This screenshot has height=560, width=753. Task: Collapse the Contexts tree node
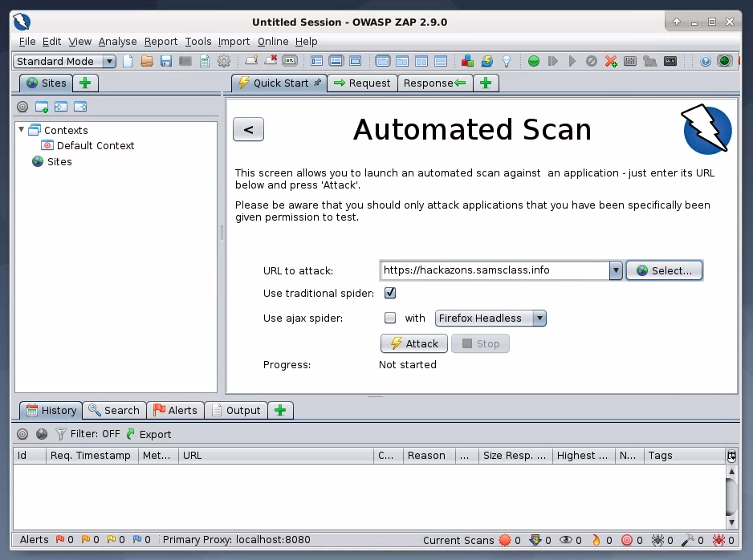pos(21,129)
